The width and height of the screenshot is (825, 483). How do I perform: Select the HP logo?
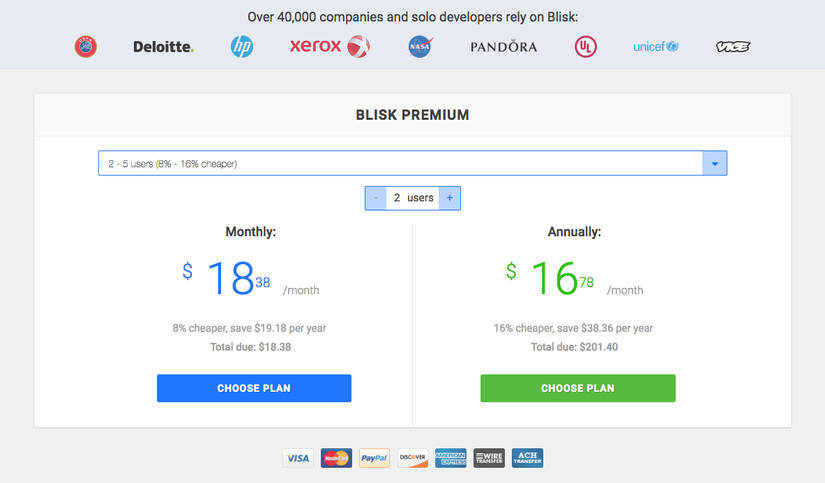pyautogui.click(x=242, y=46)
